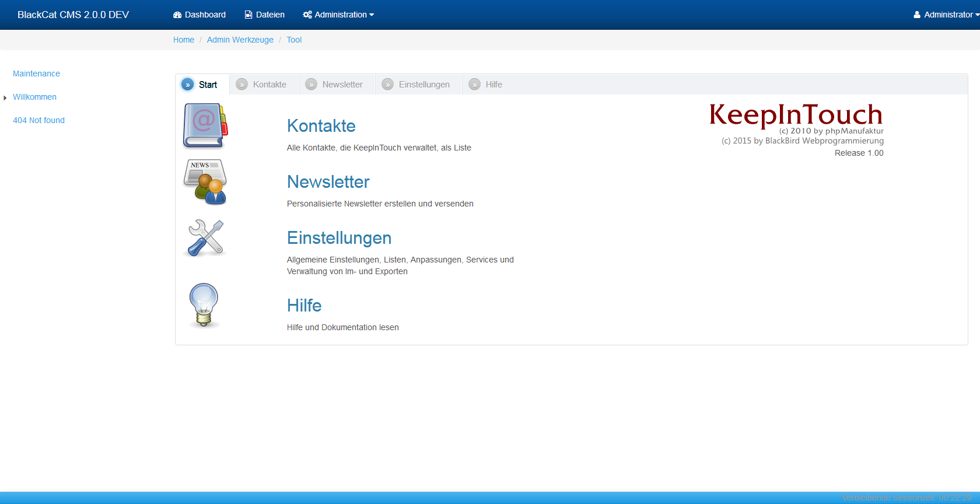Click the Einstellungen heading link
Viewport: 980px width, 504px height.
tap(339, 238)
